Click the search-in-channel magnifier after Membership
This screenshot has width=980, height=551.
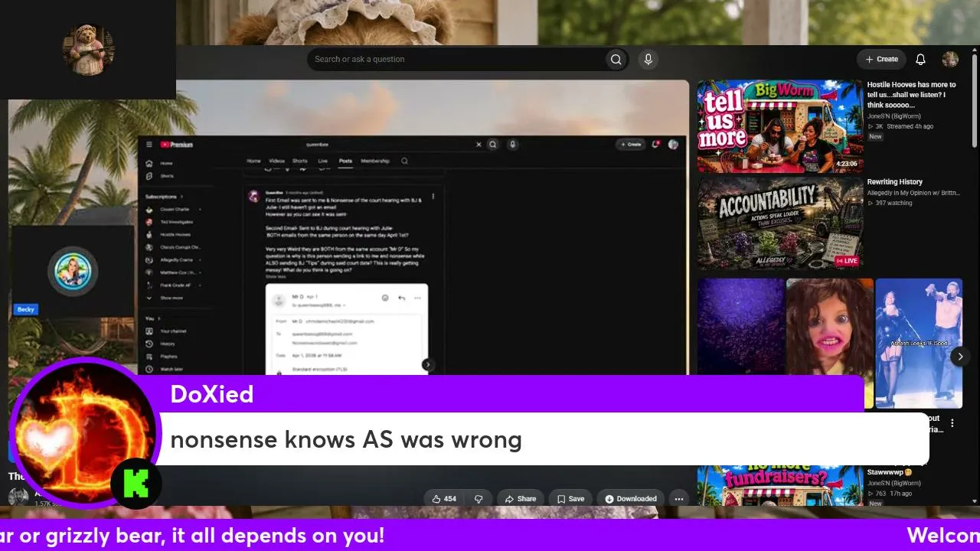(404, 161)
